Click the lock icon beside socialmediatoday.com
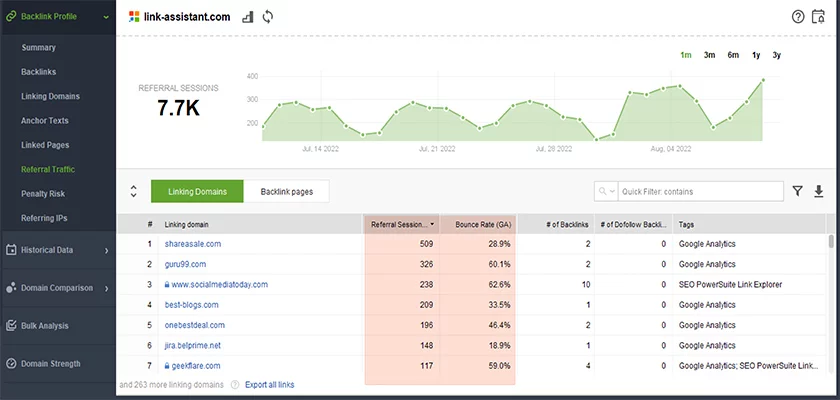The width and height of the screenshot is (840, 400). (x=167, y=285)
